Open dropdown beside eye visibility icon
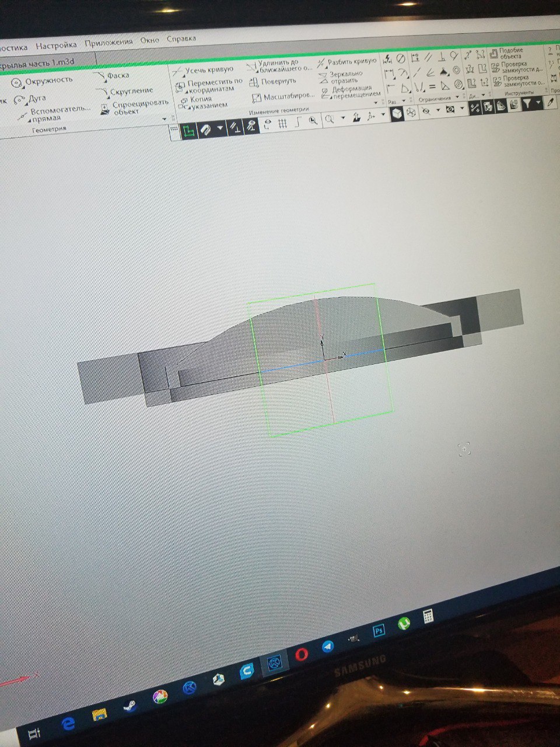This screenshot has height=747, width=560. click(x=437, y=110)
